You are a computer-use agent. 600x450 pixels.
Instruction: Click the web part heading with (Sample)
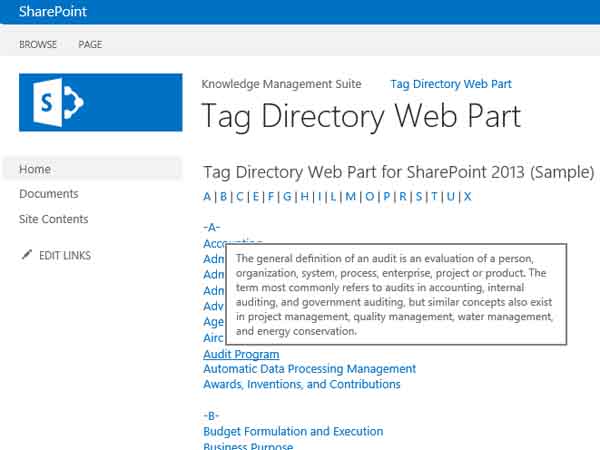click(398, 172)
